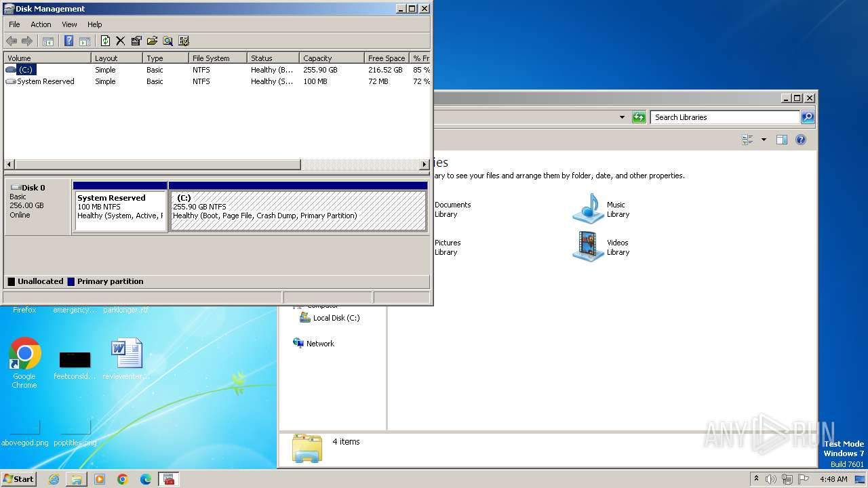Click the Primary partition blue legend swatch
The width and height of the screenshot is (868, 488).
pyautogui.click(x=71, y=281)
